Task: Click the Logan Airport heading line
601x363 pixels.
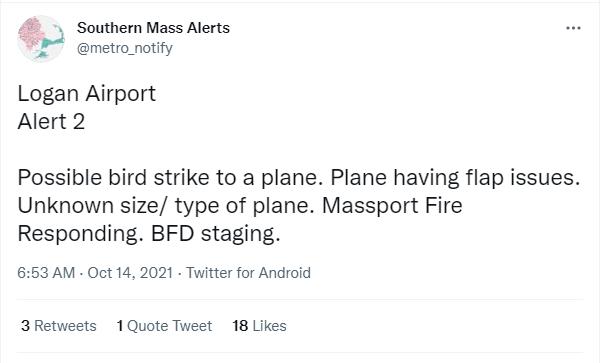Action: [87, 94]
